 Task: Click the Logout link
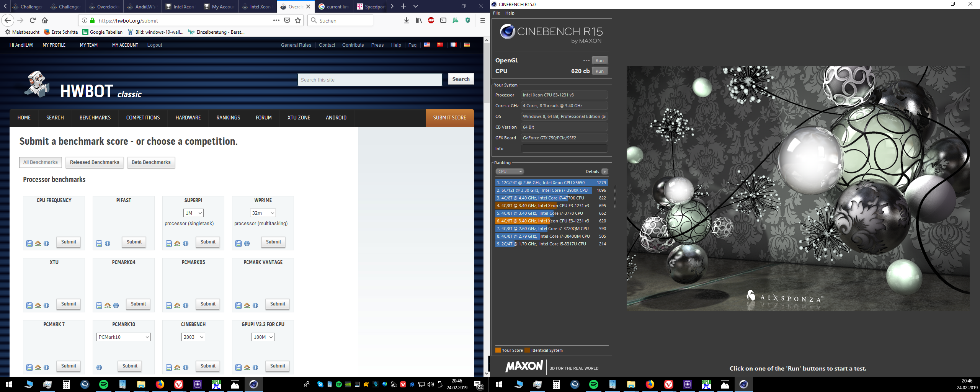pyautogui.click(x=155, y=45)
